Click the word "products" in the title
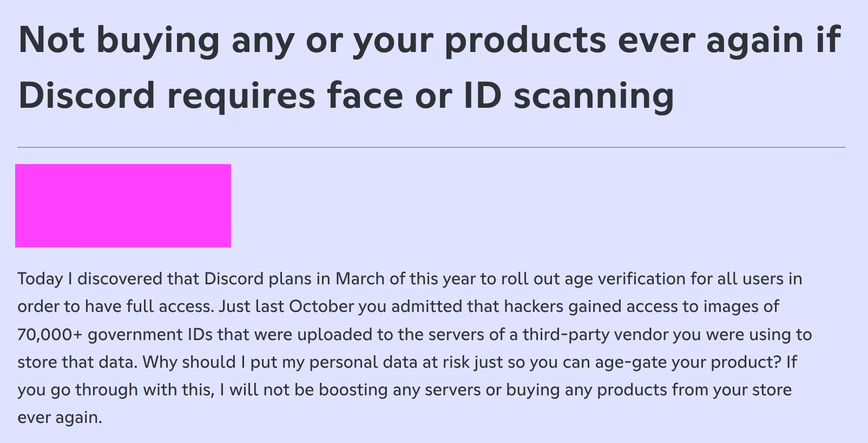This screenshot has width=868, height=443. coord(525,40)
